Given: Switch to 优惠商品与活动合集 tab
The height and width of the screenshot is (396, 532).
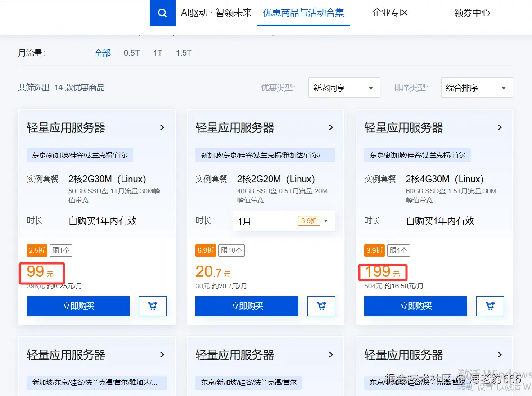Looking at the screenshot, I should point(303,13).
